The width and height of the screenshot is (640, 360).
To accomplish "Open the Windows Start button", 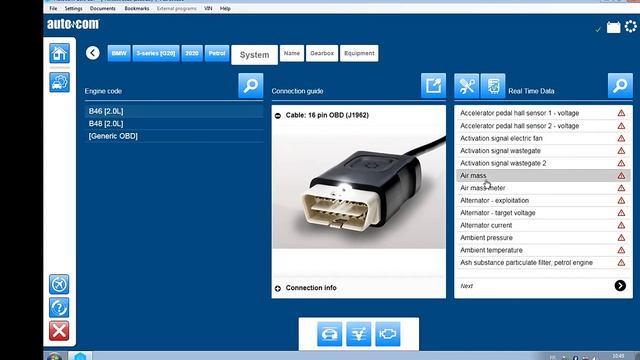I will [54, 357].
